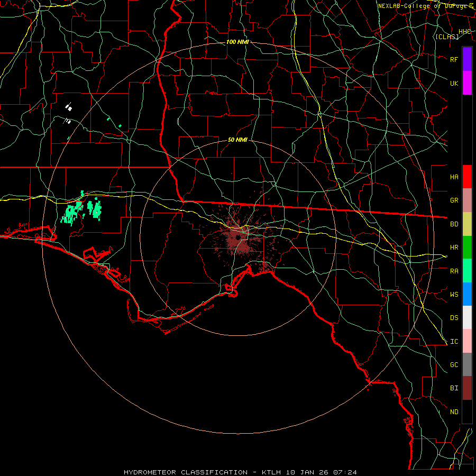Viewport: 476px width, 476px height.
Task: Click the light green RA legend swatch
Action: [x=467, y=271]
